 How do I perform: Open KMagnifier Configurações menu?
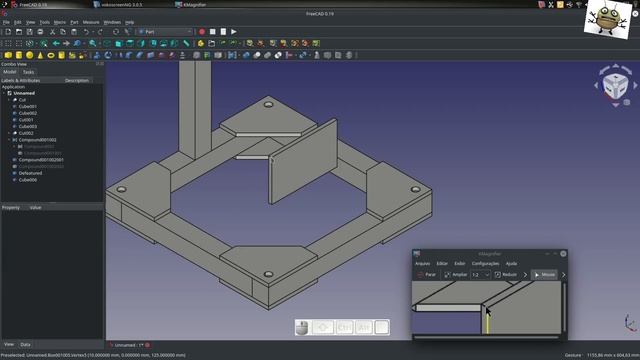click(485, 264)
